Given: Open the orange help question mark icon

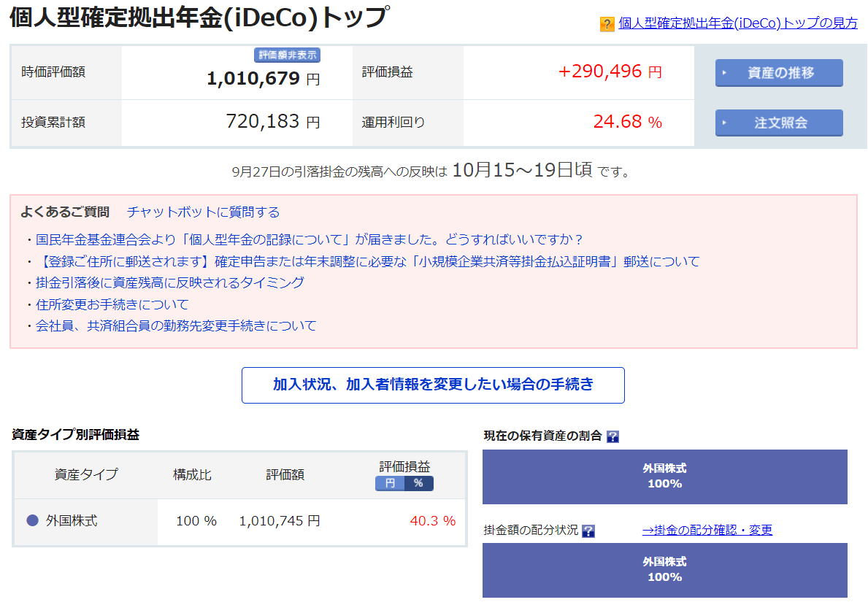Looking at the screenshot, I should (x=607, y=24).
